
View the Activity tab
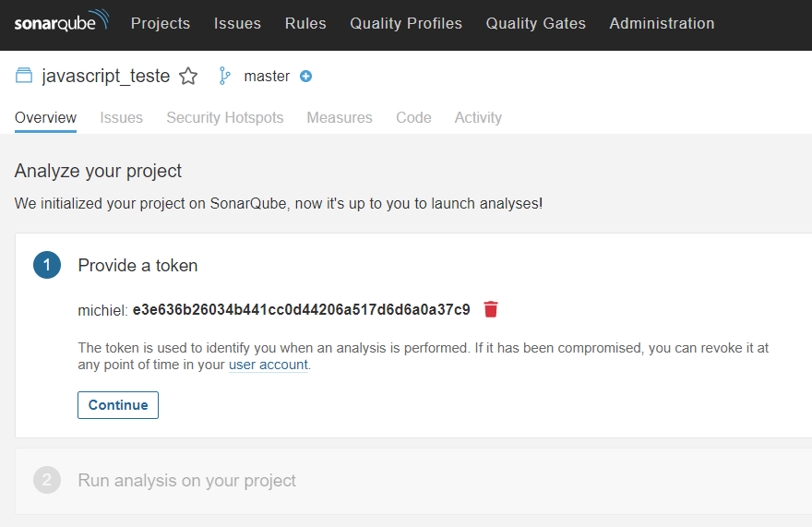(478, 117)
